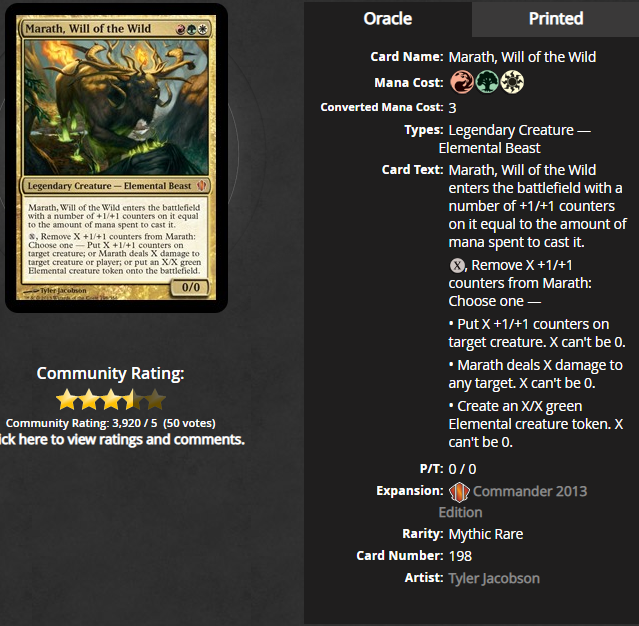Click the card name Marath, Will of the Wild

(522, 57)
